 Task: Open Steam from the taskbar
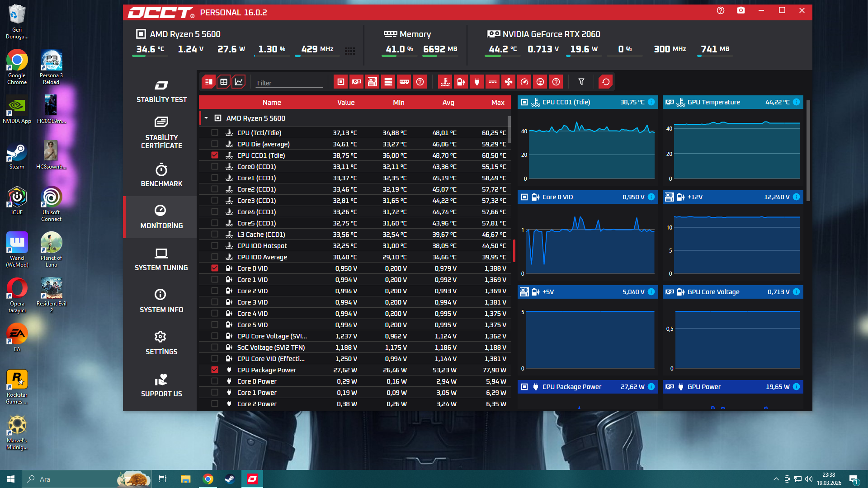230,479
